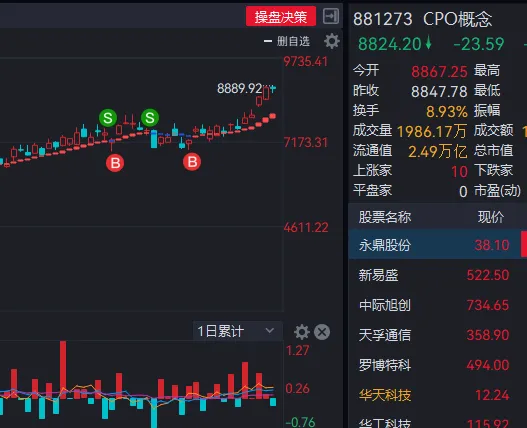
Task: Select the 天孚通信 stock row
Action: (438, 335)
